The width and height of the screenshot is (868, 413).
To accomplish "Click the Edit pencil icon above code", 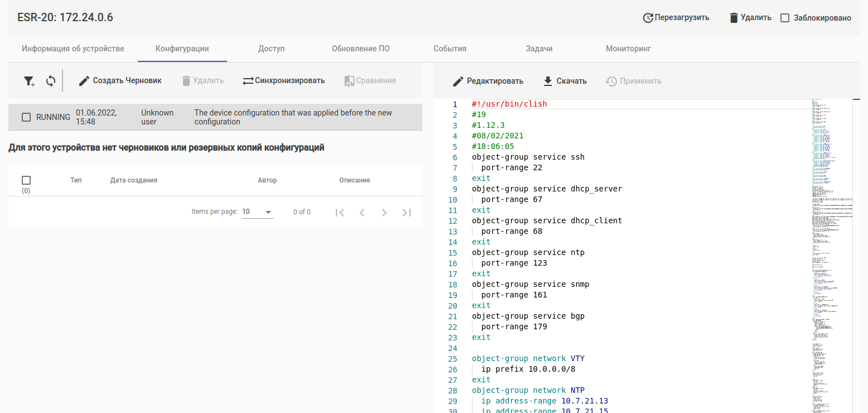I will click(458, 81).
